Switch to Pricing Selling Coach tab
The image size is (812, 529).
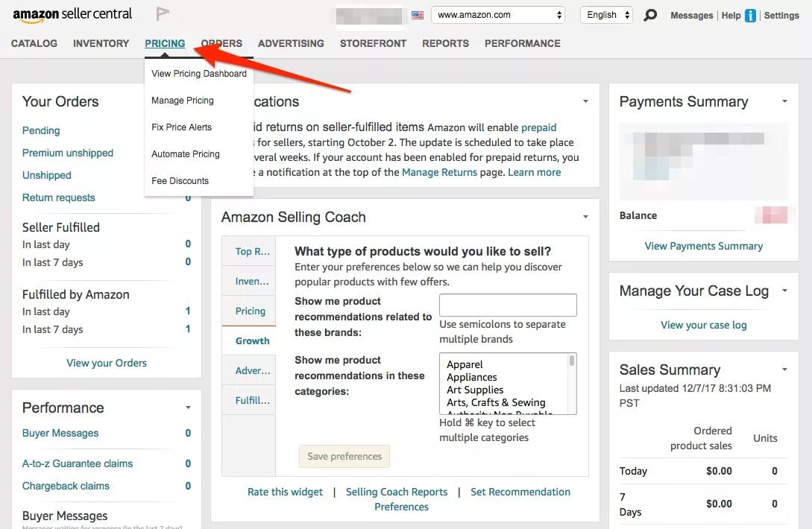coord(249,311)
